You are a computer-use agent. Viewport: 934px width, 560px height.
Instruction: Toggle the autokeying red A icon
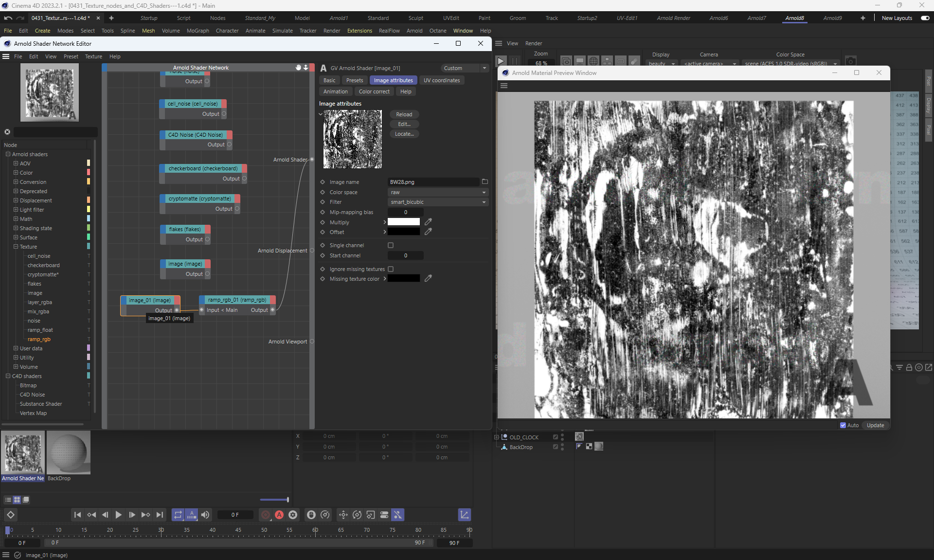279,515
